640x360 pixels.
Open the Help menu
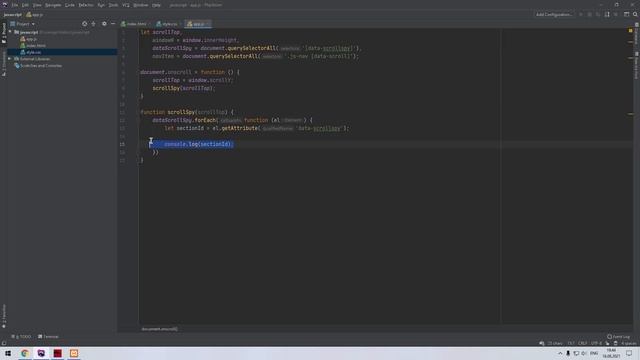pos(156,5)
